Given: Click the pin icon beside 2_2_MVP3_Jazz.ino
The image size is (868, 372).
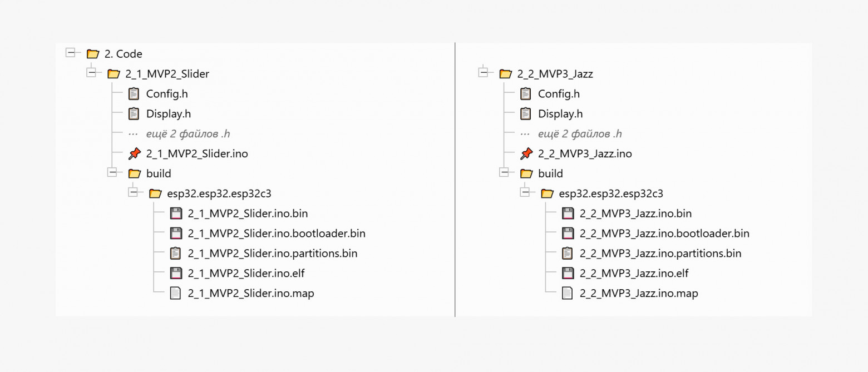Looking at the screenshot, I should [526, 154].
